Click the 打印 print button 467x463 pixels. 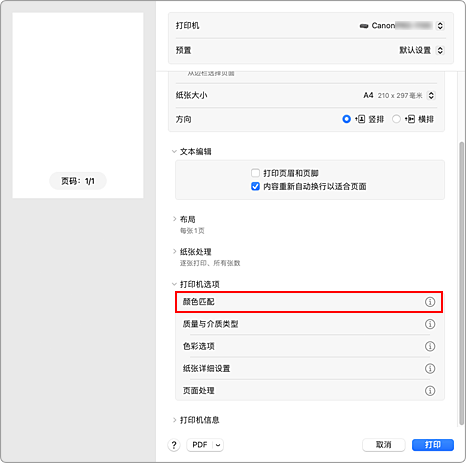tap(433, 445)
